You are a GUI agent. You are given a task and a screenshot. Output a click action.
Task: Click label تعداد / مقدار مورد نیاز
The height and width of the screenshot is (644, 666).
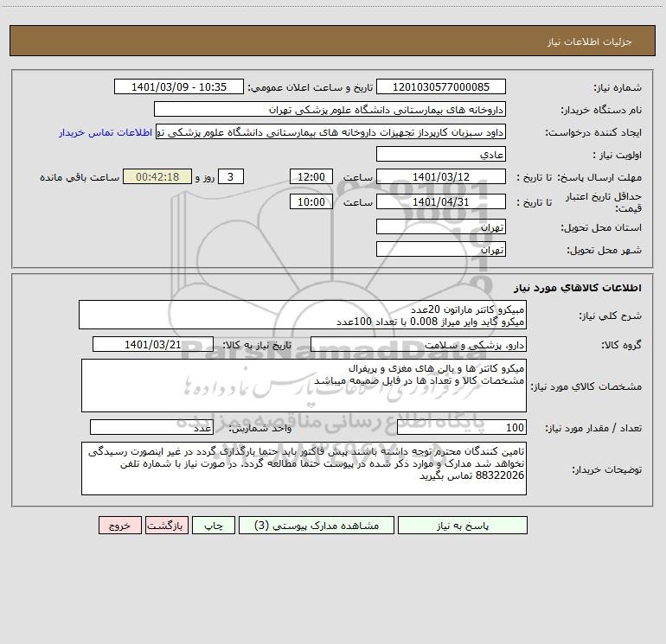(x=593, y=429)
